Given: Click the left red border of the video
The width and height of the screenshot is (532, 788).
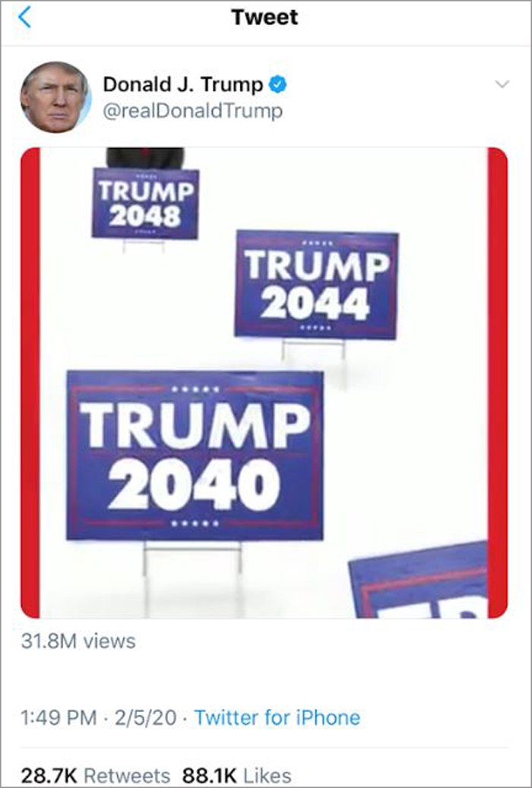Looking at the screenshot, I should [30, 382].
